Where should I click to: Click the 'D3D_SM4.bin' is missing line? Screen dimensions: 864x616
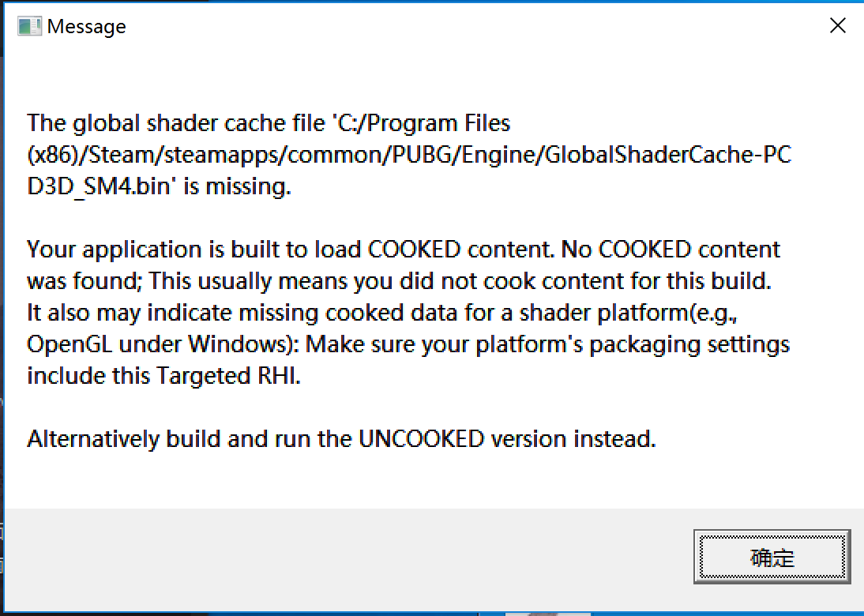pos(159,187)
